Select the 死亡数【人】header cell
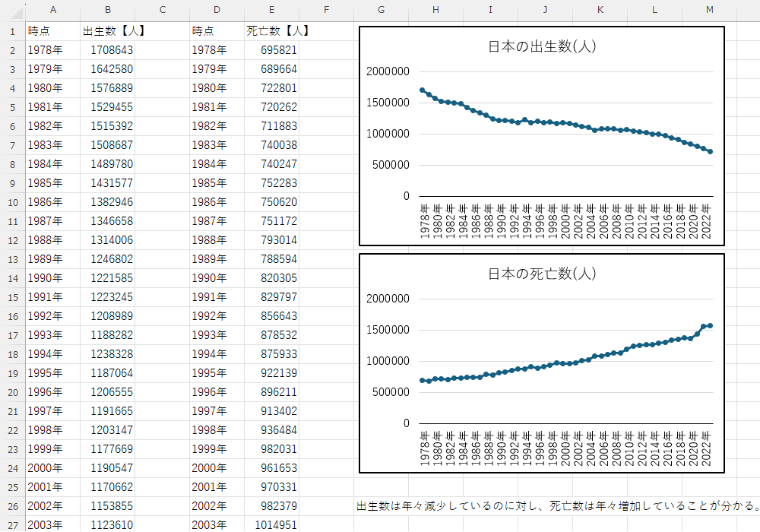This screenshot has width=760, height=532. [271, 30]
